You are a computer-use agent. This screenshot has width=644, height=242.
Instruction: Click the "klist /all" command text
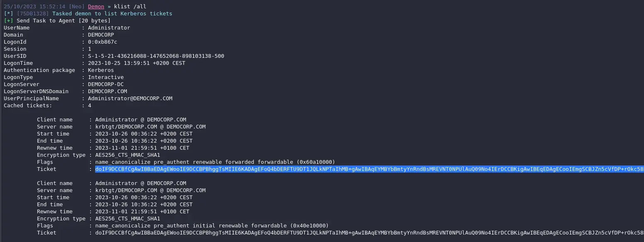130,7
